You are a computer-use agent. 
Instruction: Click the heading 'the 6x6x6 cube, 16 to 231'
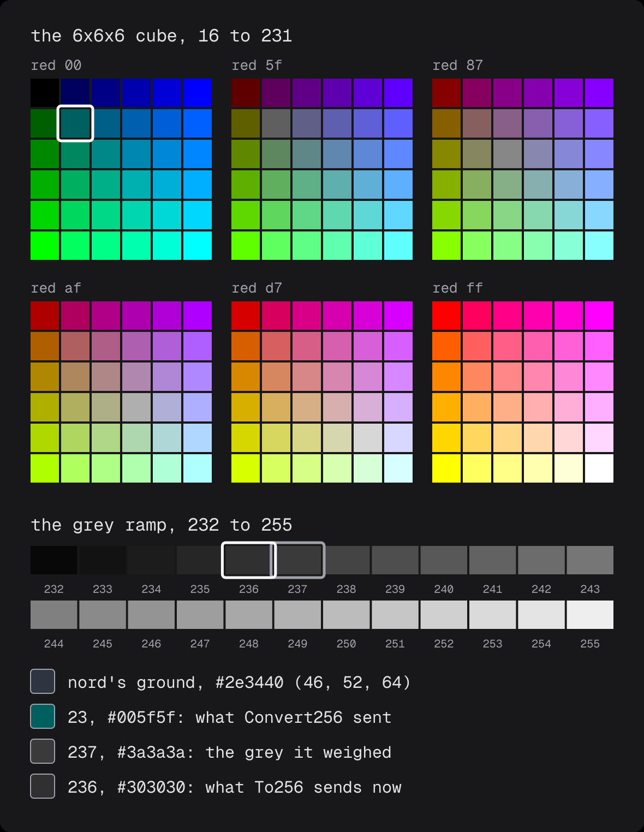(x=162, y=36)
